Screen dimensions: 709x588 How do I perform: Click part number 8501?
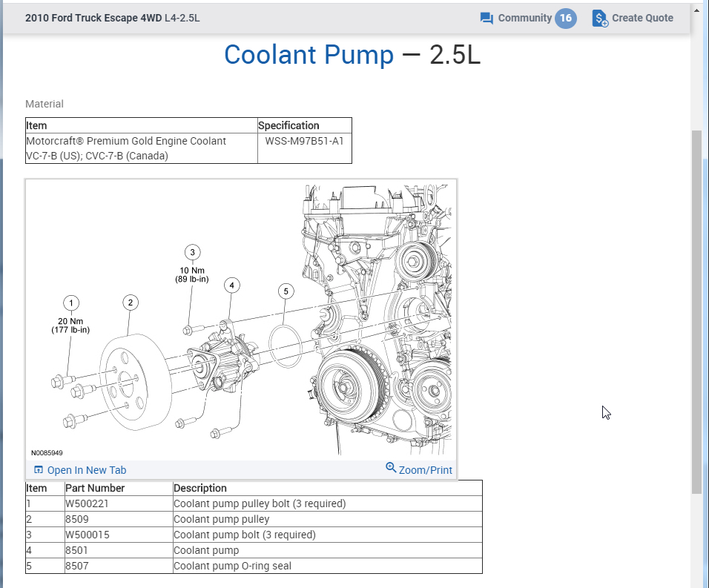[x=76, y=550]
